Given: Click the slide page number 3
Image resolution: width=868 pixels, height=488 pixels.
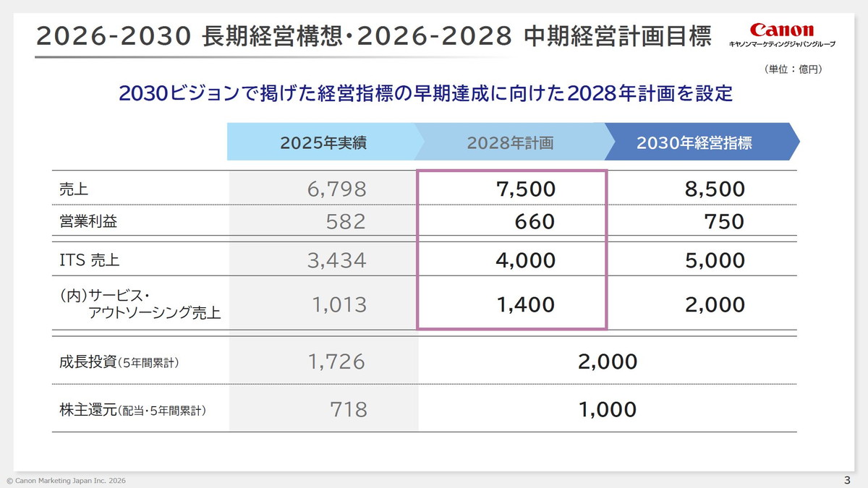Looking at the screenshot, I should (847, 480).
